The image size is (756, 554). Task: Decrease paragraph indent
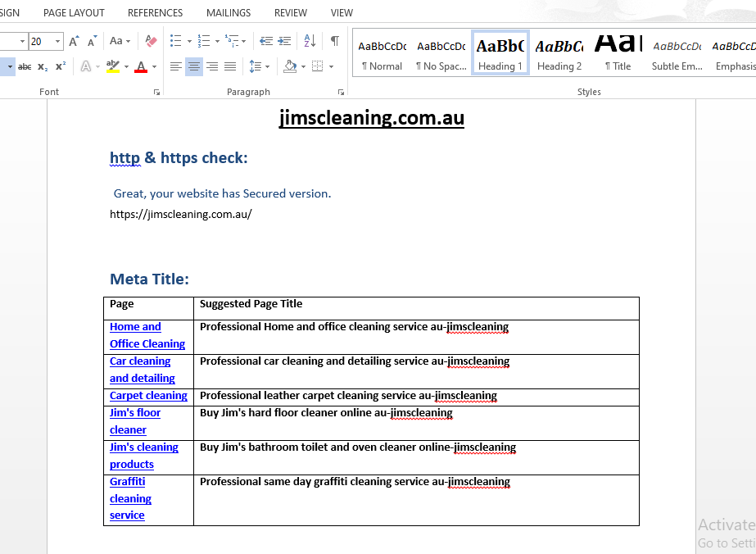(265, 41)
